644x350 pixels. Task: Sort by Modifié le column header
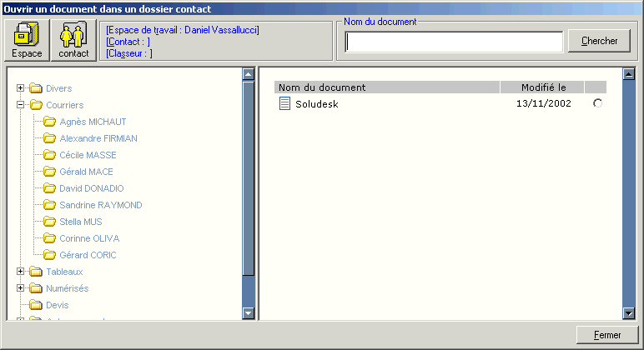(542, 87)
